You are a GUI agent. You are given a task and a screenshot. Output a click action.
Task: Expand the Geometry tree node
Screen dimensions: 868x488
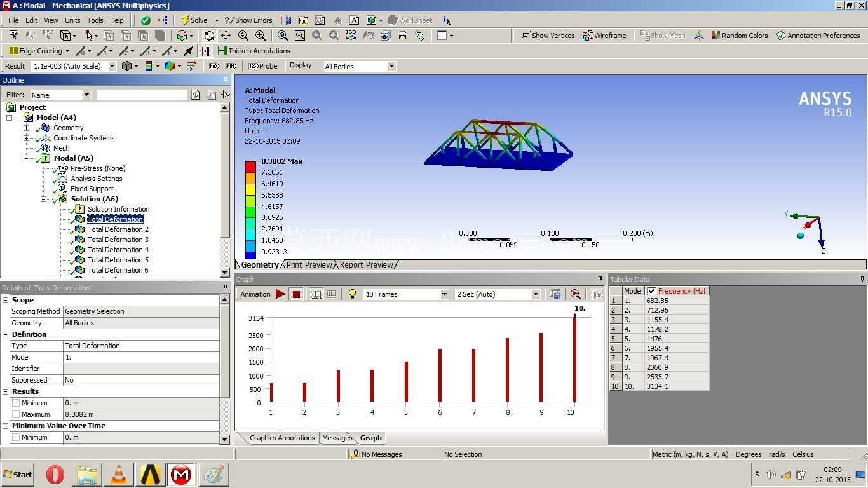point(26,128)
